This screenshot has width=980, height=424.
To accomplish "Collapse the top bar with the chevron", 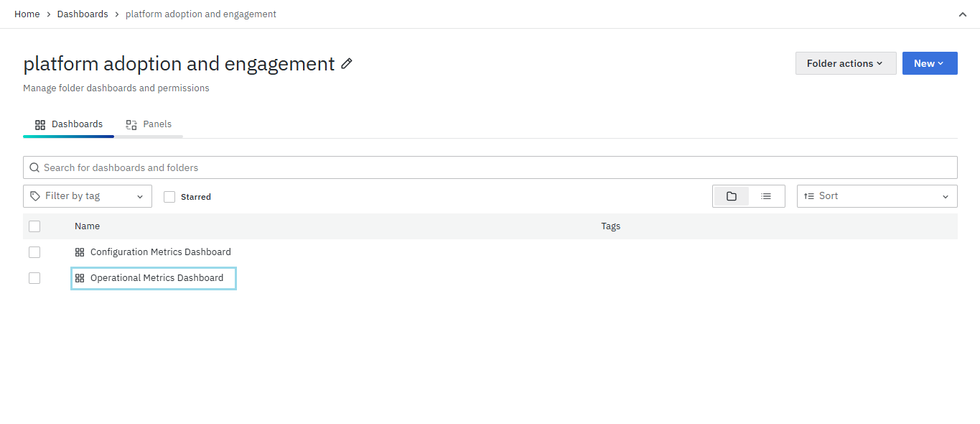I will [x=963, y=14].
